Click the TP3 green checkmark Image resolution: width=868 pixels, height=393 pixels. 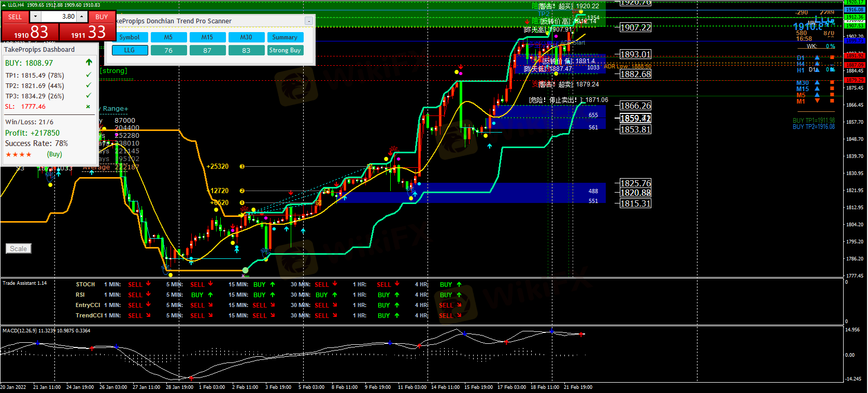click(x=89, y=96)
